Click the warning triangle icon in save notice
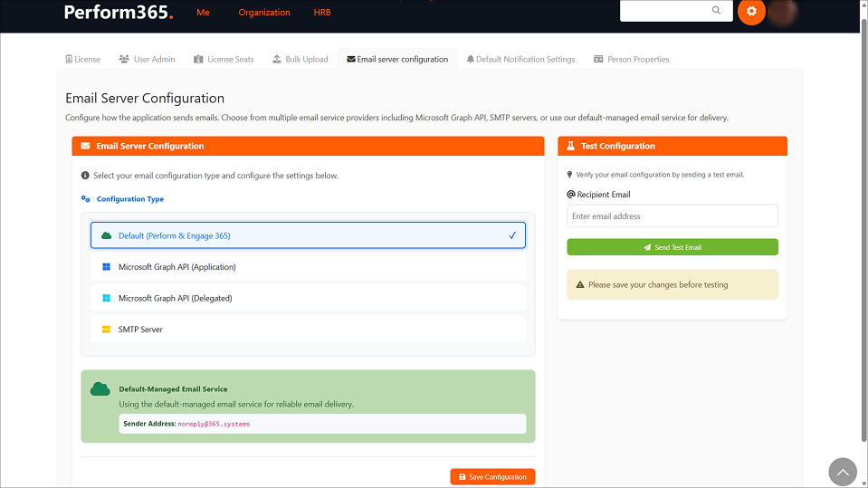Image resolution: width=868 pixels, height=488 pixels. 580,284
